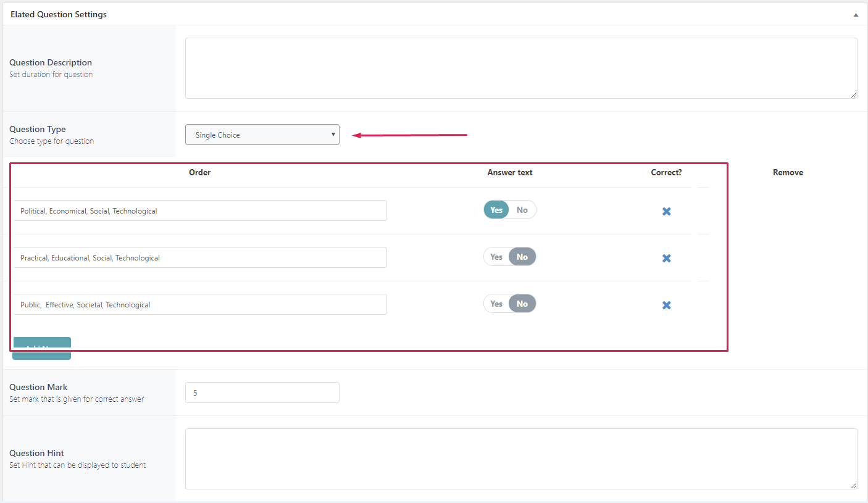Click inside the Question Mark field showing 5
This screenshot has width=868, height=503.
(262, 393)
